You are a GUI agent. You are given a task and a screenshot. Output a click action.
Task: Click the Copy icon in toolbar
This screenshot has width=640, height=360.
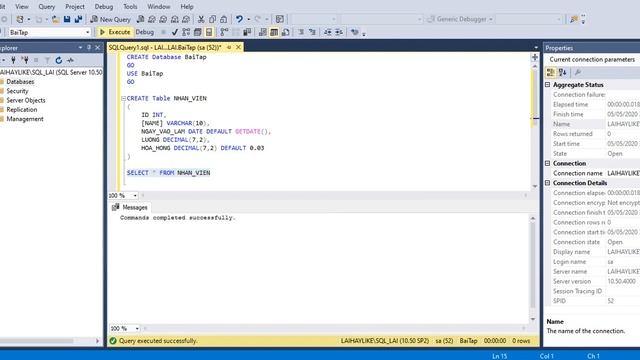[212, 19]
